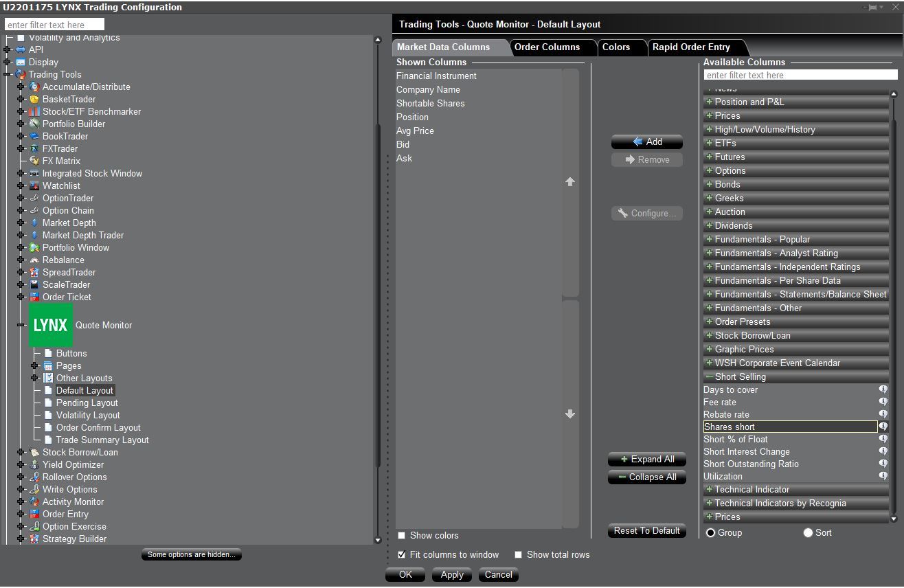Click the green LYNX Quote Monitor logo
This screenshot has height=588, width=904.
(51, 325)
